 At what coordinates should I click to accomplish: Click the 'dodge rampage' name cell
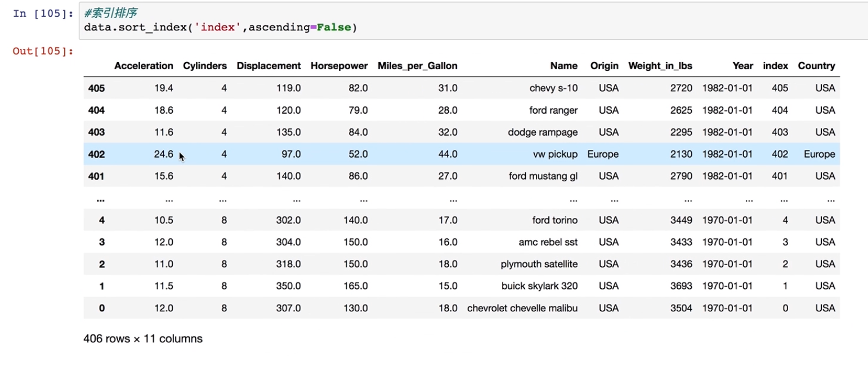tap(543, 132)
